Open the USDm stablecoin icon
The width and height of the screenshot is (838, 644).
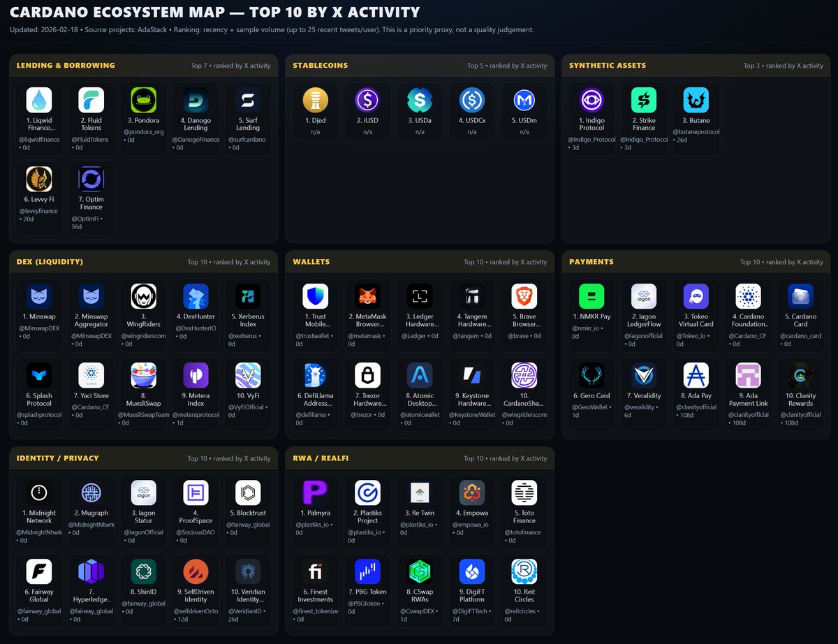click(524, 100)
